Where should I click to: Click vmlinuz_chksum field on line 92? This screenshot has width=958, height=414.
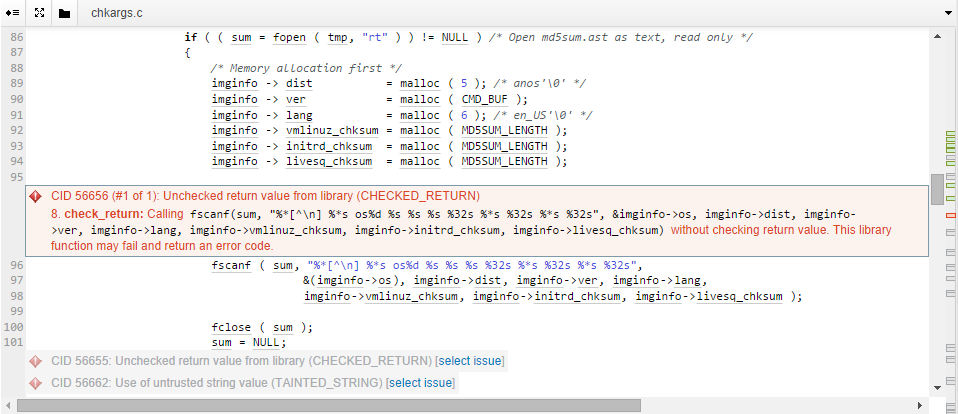[332, 131]
